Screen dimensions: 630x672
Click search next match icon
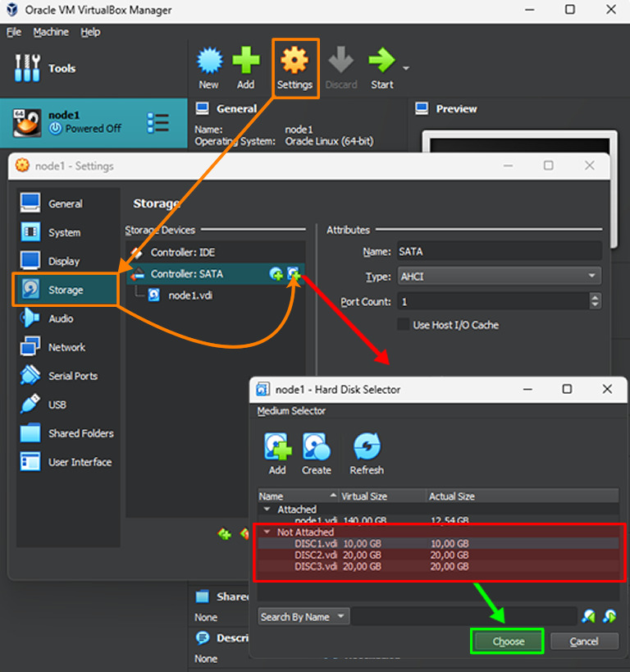point(609,617)
